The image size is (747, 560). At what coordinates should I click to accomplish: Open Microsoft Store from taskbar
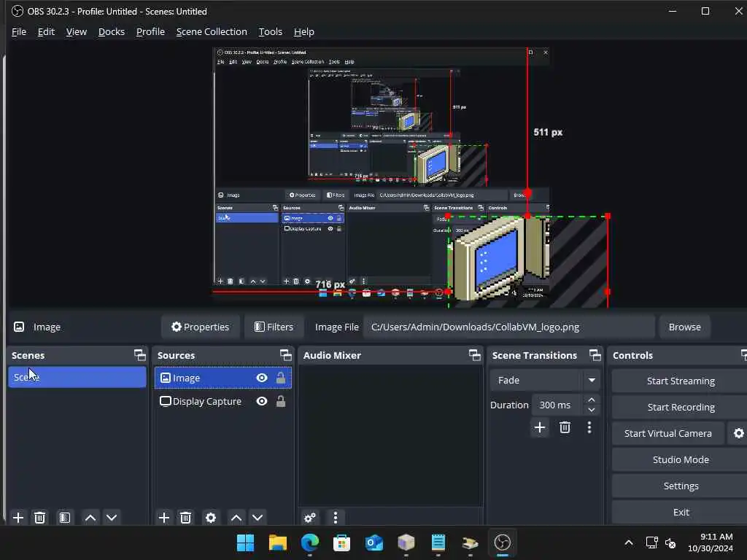point(341,542)
